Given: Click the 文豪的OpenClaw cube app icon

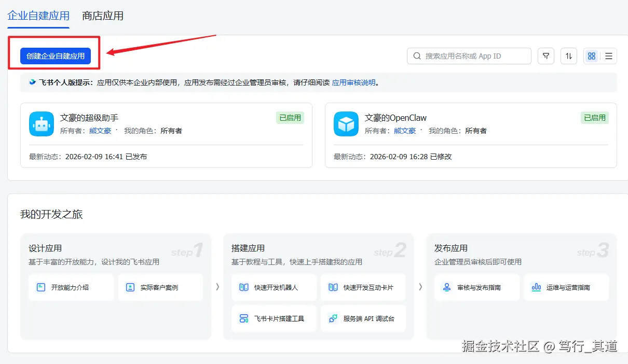Looking at the screenshot, I should pyautogui.click(x=346, y=124).
